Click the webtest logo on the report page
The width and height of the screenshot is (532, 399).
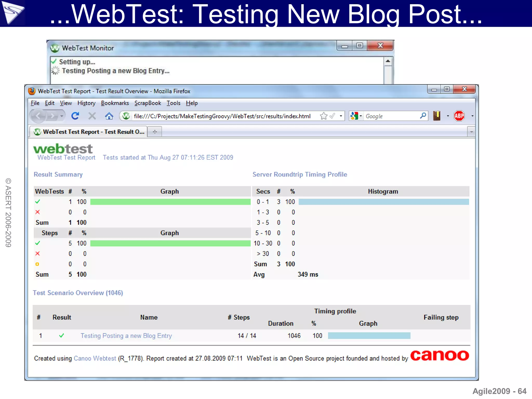pyautogui.click(x=63, y=149)
